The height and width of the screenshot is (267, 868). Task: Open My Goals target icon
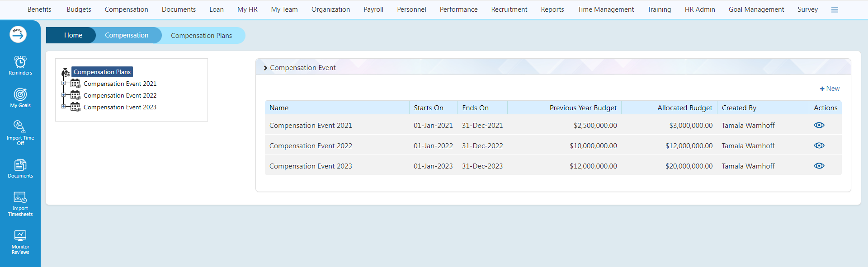(20, 94)
